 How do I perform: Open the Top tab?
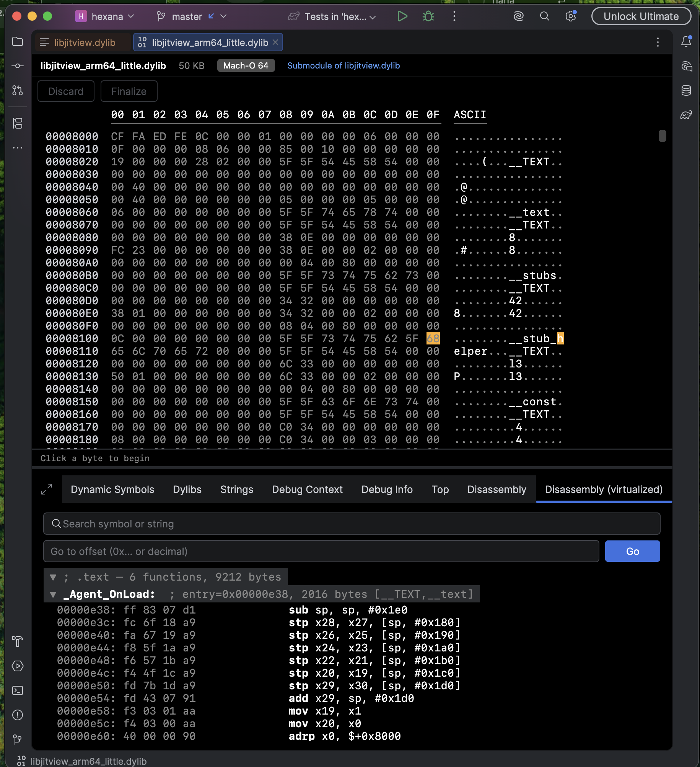(x=440, y=490)
